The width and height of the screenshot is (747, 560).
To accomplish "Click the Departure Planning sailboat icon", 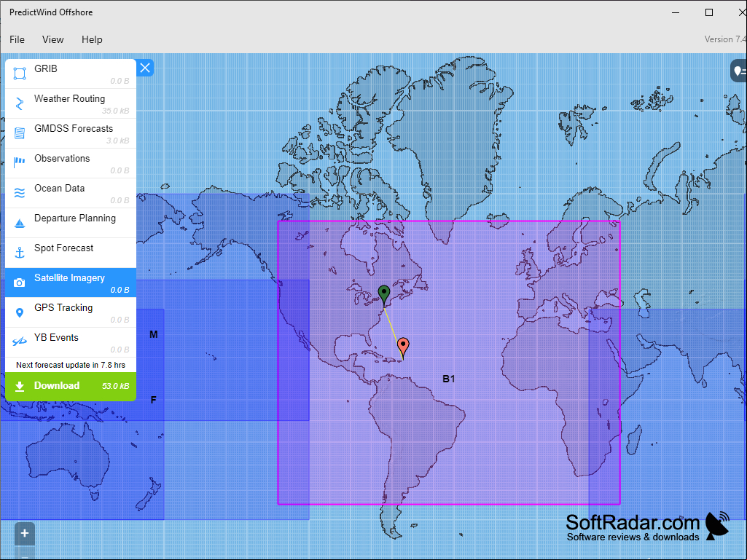I will 20,223.
